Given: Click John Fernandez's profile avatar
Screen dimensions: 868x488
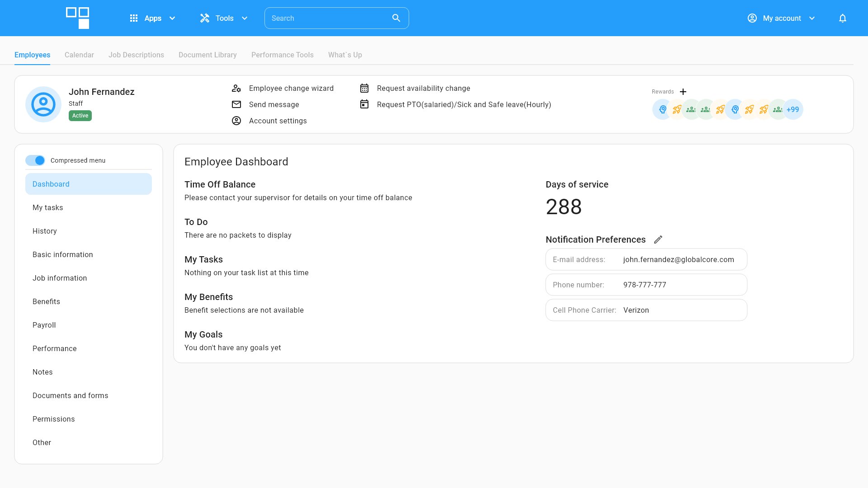Looking at the screenshot, I should point(43,104).
